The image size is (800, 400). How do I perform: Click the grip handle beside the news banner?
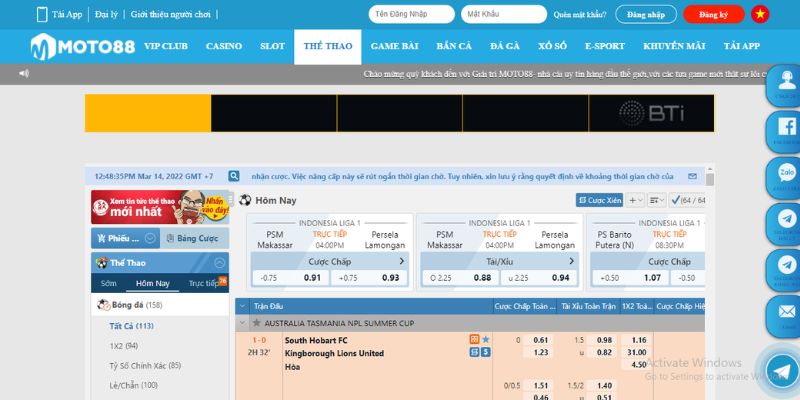pos(231,199)
